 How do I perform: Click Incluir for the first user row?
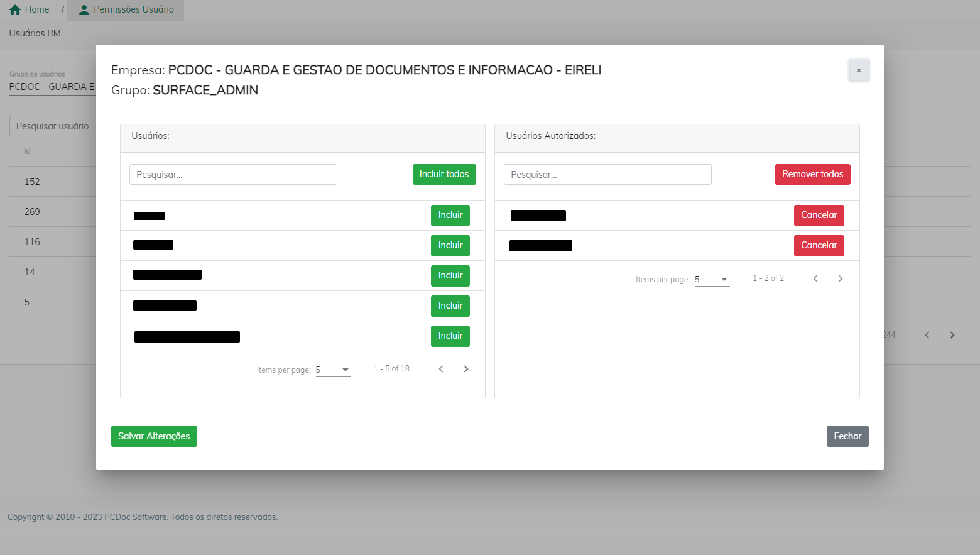[x=450, y=215]
